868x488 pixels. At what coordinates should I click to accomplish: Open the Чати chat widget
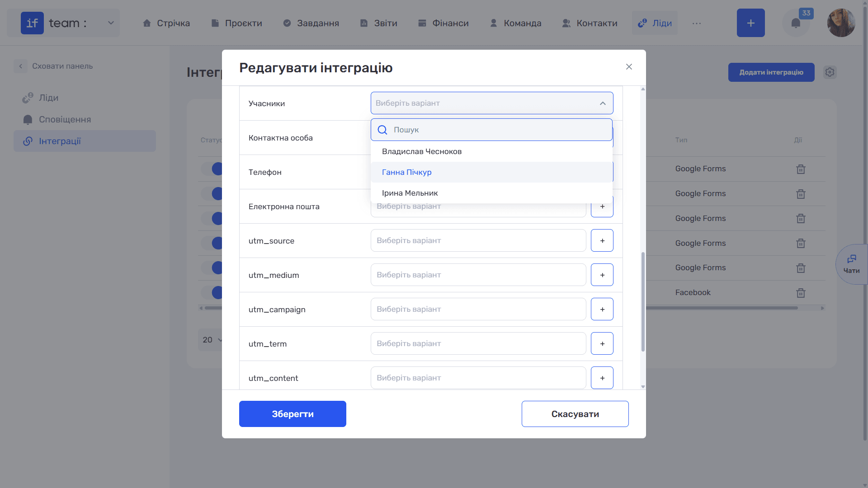click(x=852, y=264)
